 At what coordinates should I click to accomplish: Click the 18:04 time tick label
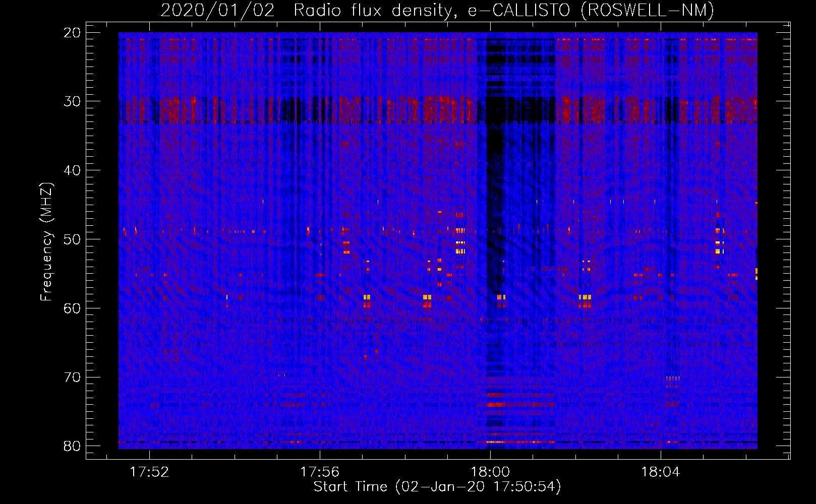661,472
